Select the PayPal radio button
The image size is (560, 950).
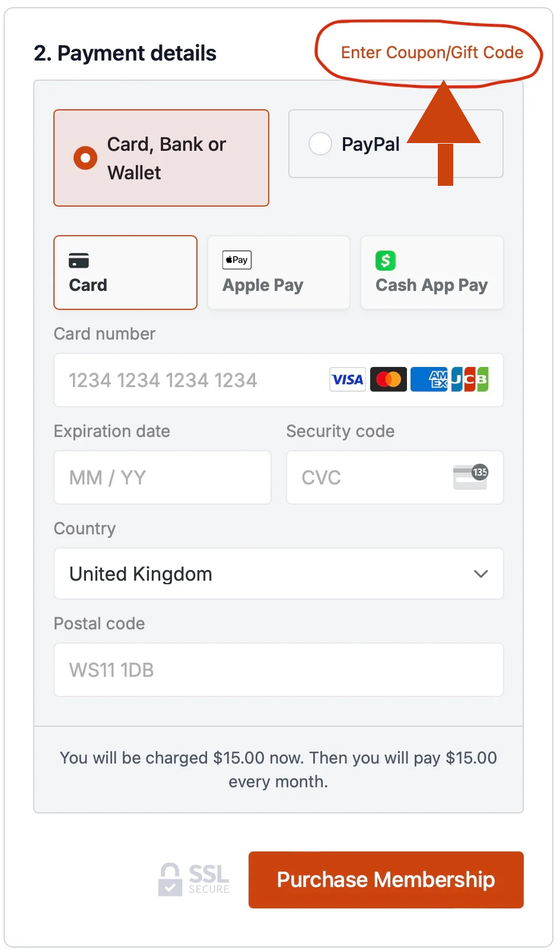coord(320,144)
